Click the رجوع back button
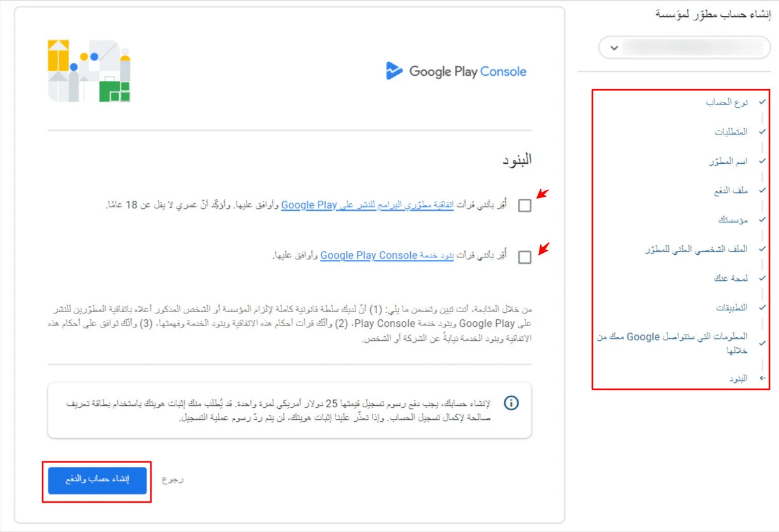Image resolution: width=779 pixels, height=532 pixels. point(172,479)
